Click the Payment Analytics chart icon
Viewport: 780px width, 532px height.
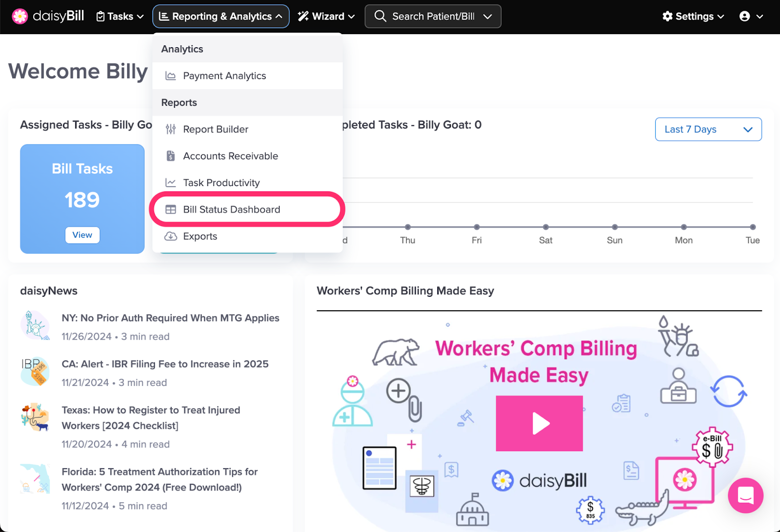coord(171,76)
